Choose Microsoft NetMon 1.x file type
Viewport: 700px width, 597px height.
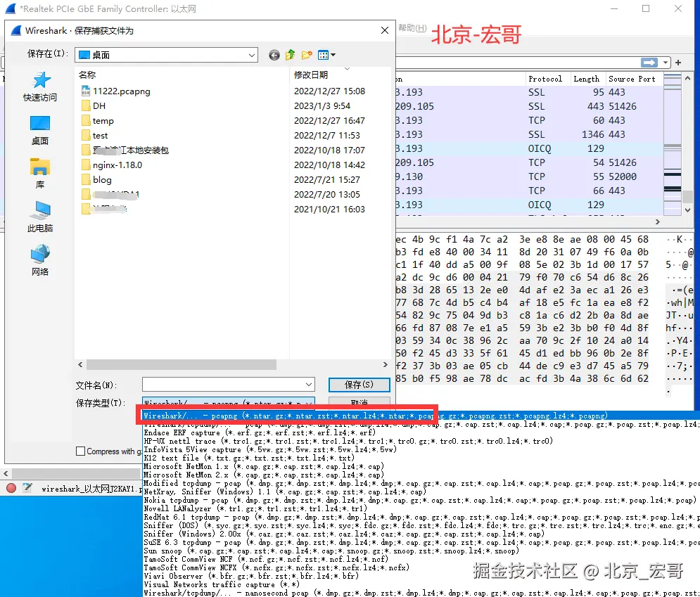pos(263,466)
